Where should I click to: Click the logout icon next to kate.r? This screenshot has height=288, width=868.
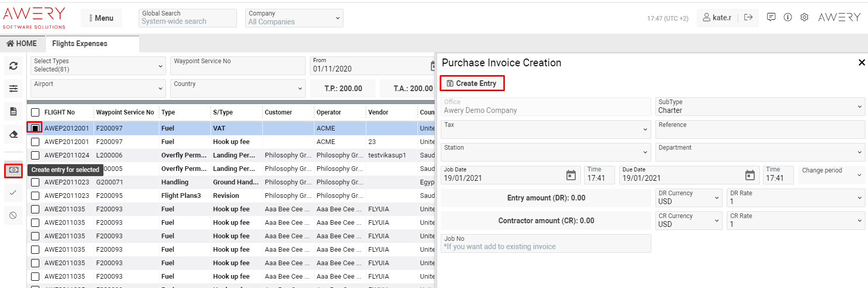coord(748,17)
